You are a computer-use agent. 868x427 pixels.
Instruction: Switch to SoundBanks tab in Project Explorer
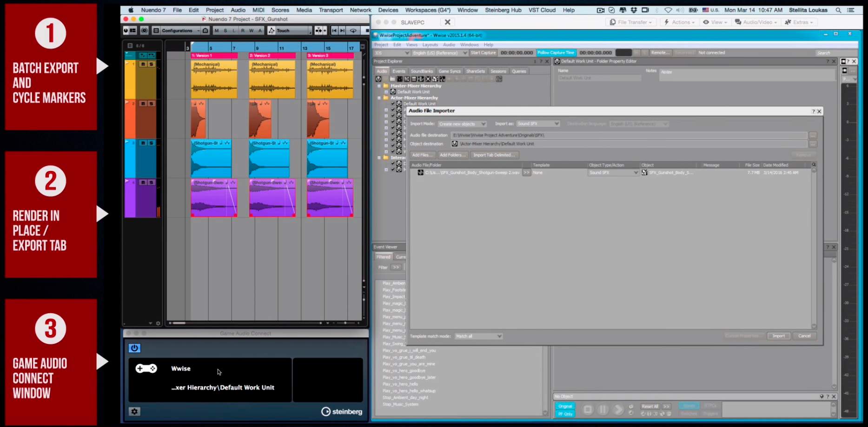(x=422, y=71)
